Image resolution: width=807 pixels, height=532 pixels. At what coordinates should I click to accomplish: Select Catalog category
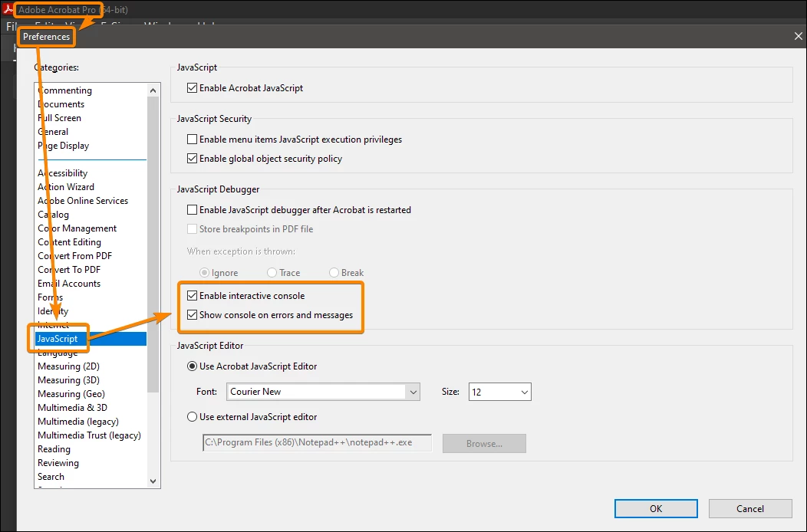pos(53,215)
